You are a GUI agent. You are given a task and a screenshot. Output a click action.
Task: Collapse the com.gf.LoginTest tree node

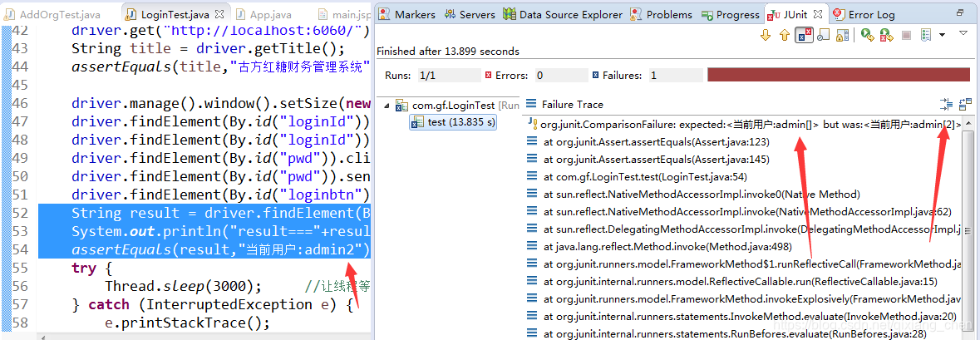coord(385,105)
